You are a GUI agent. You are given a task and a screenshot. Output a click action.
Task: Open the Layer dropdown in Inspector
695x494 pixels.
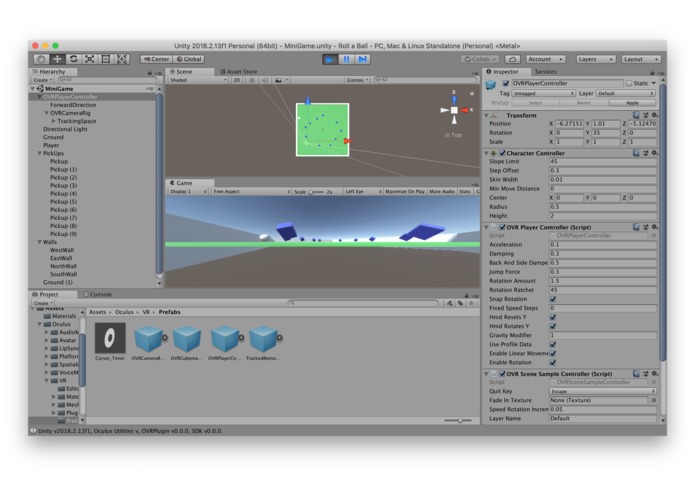(626, 93)
